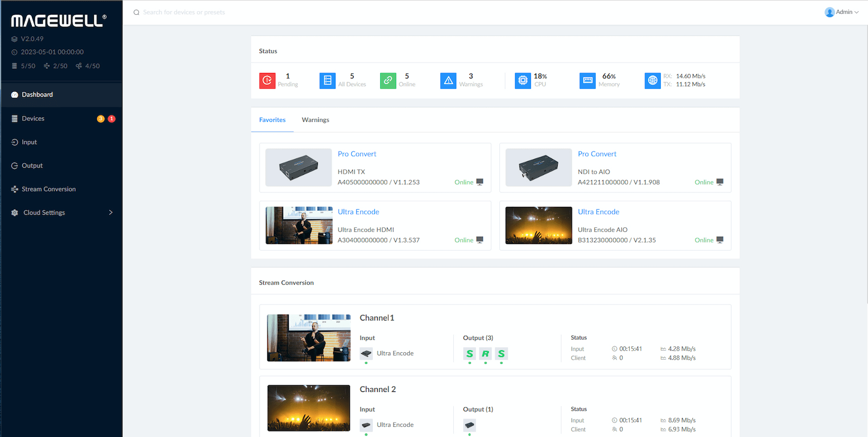
Task: Open Ultra Encode AIO device link
Action: click(x=598, y=212)
